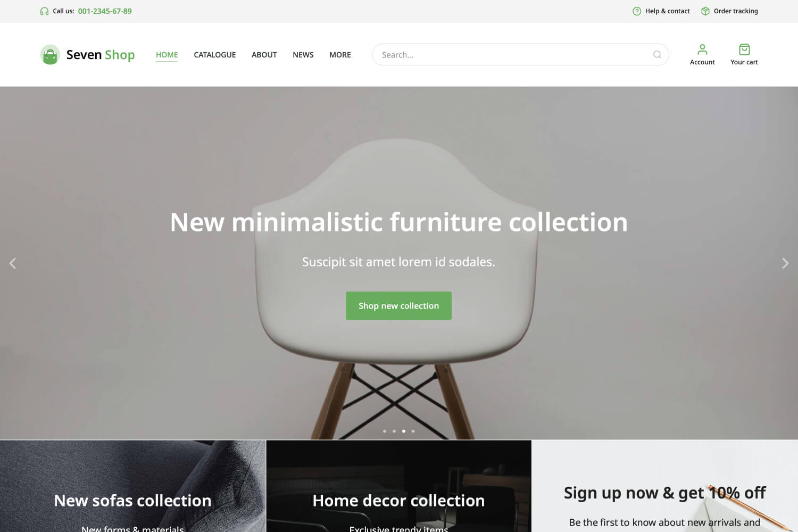
Task: Select the fourth carousel dot
Action: click(413, 431)
